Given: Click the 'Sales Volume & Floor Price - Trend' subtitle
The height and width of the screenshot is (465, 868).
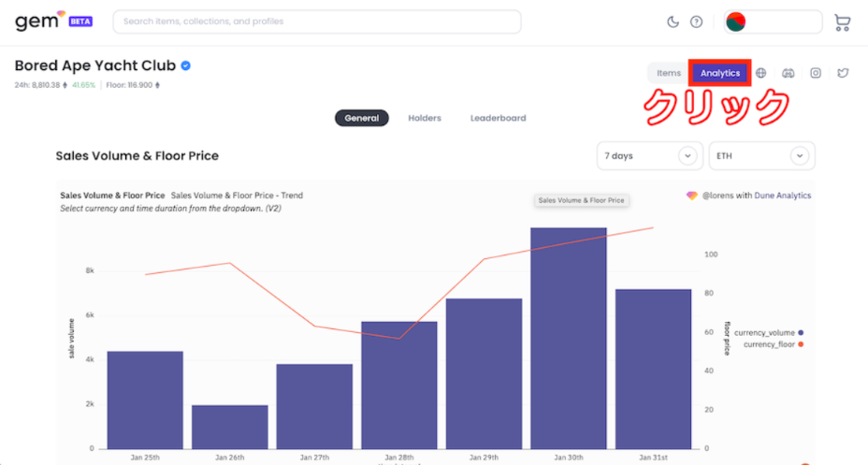Looking at the screenshot, I should tap(237, 196).
